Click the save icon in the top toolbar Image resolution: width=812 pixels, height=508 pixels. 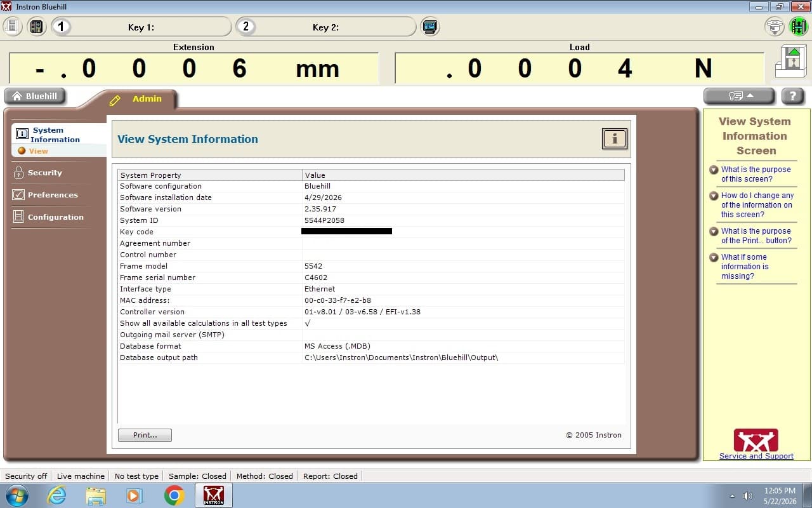13,27
